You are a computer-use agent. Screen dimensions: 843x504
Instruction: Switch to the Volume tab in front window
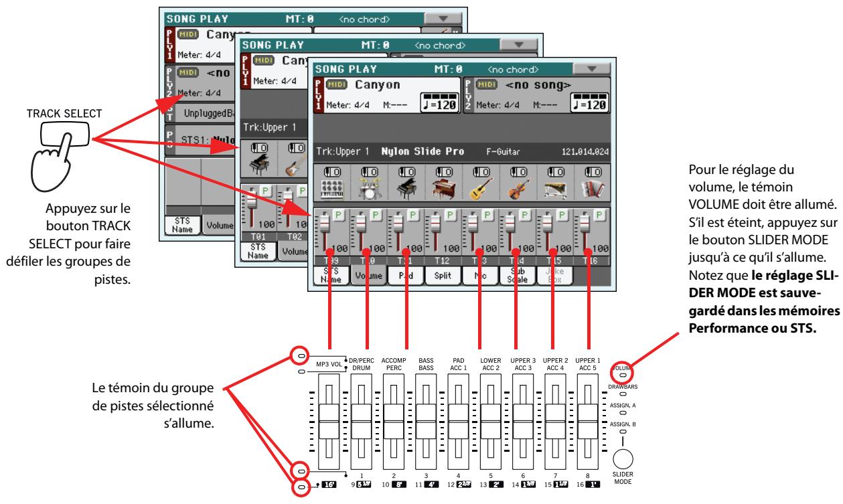pyautogui.click(x=368, y=276)
